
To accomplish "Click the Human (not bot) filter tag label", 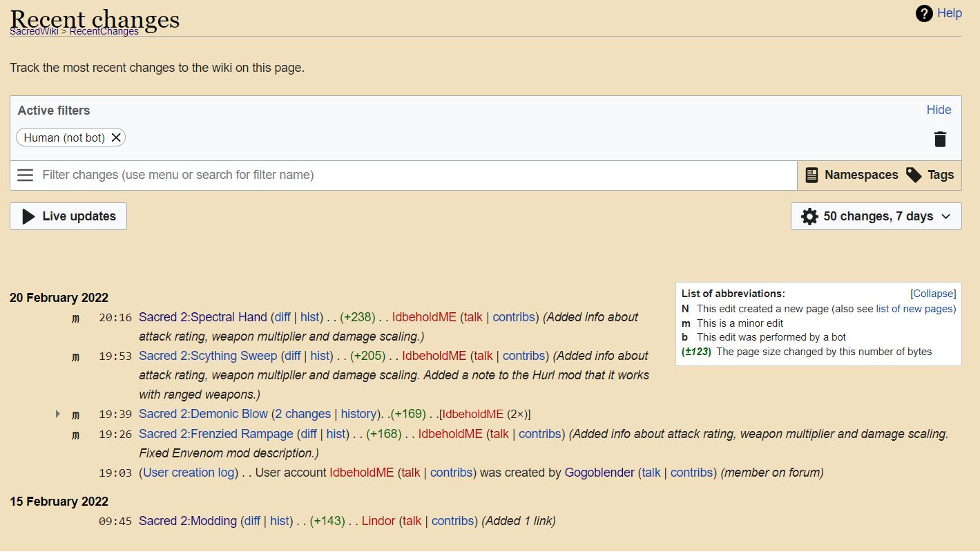I will click(x=64, y=137).
